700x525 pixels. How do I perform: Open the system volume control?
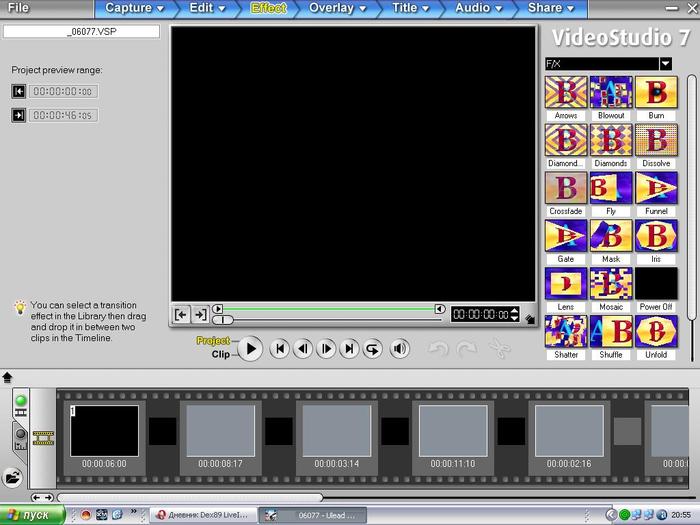400,349
